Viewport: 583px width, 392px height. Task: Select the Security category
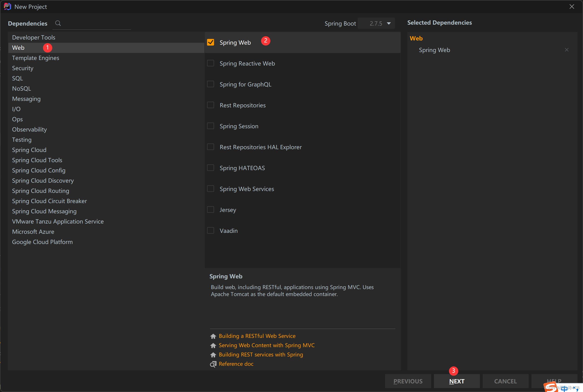[106, 68]
